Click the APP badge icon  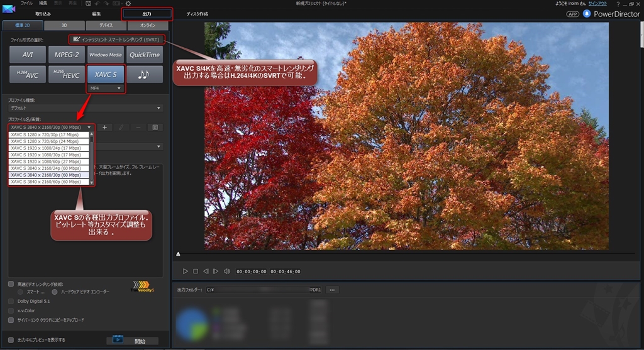[572, 14]
